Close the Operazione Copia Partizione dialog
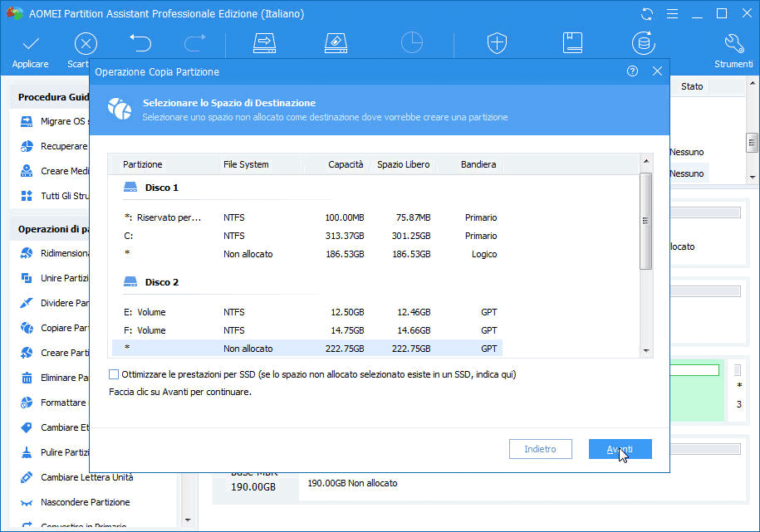Image resolution: width=760 pixels, height=532 pixels. 657,71
